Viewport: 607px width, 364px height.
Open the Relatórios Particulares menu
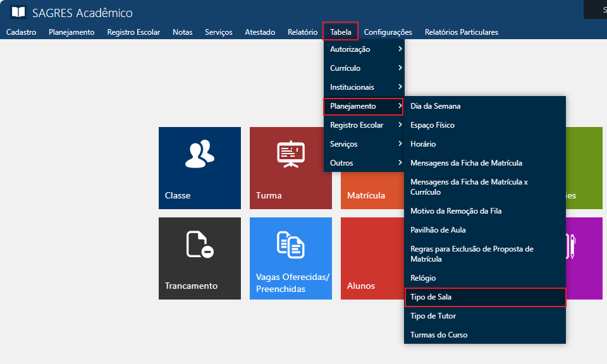click(x=461, y=32)
